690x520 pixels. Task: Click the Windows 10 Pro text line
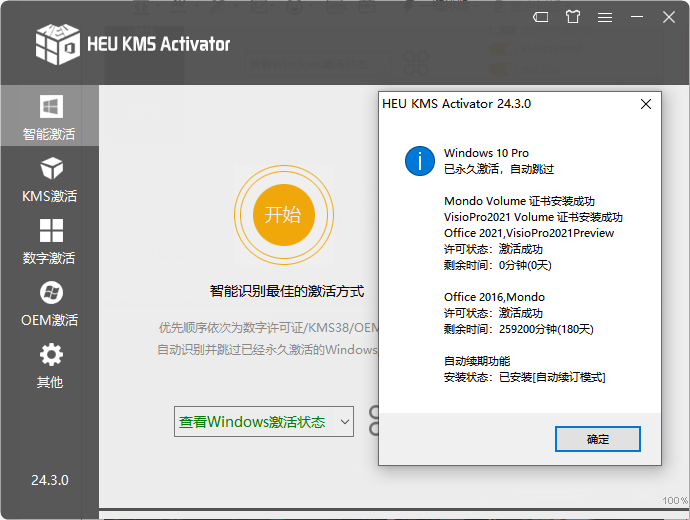click(486, 153)
